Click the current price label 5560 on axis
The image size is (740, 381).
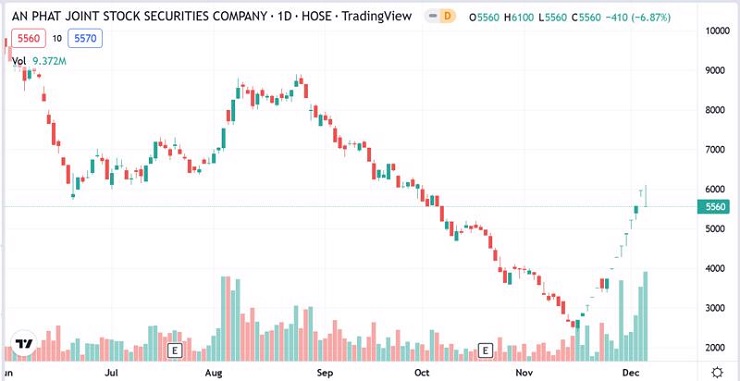point(713,206)
